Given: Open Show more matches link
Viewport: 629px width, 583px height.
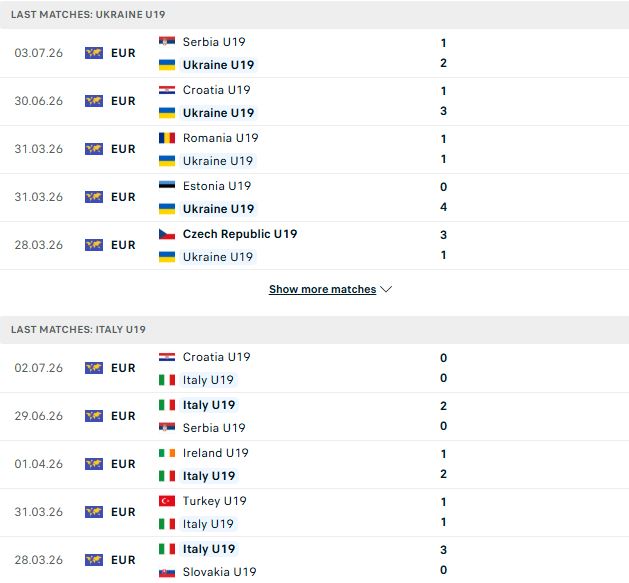Looking at the screenshot, I should (323, 289).
